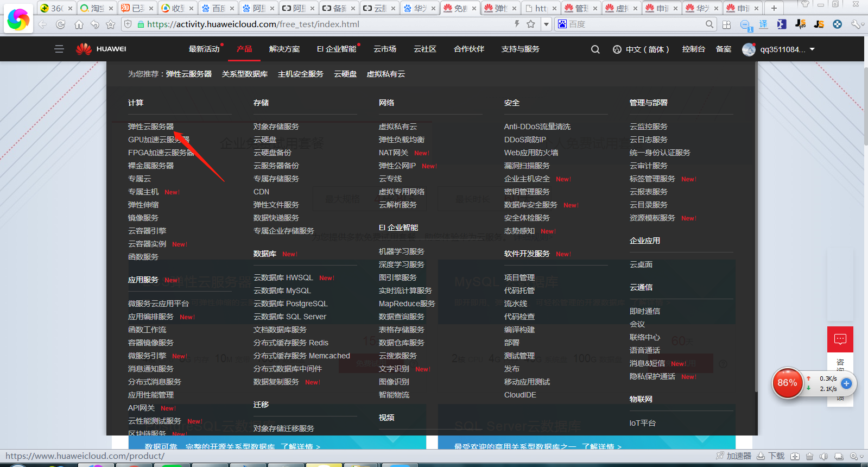Click lightning speed mode icon in address bar
This screenshot has height=467, width=868.
click(517, 24)
